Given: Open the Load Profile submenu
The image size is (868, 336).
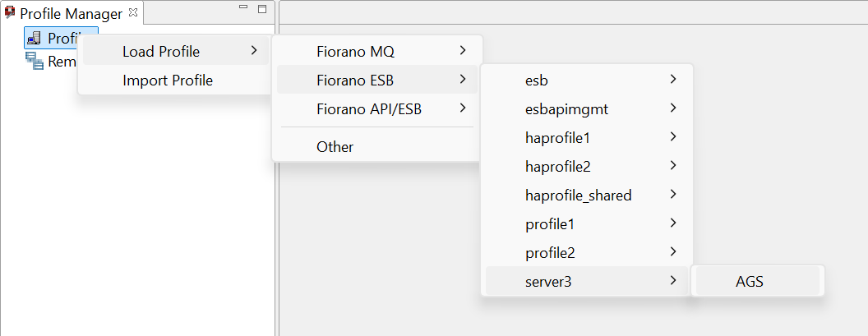Looking at the screenshot, I should pyautogui.click(x=175, y=52).
